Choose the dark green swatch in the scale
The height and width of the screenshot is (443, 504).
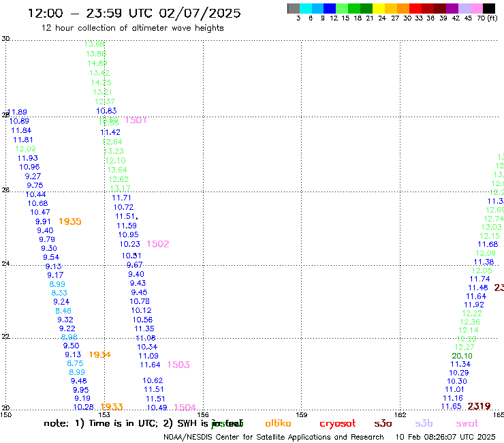tap(366, 8)
